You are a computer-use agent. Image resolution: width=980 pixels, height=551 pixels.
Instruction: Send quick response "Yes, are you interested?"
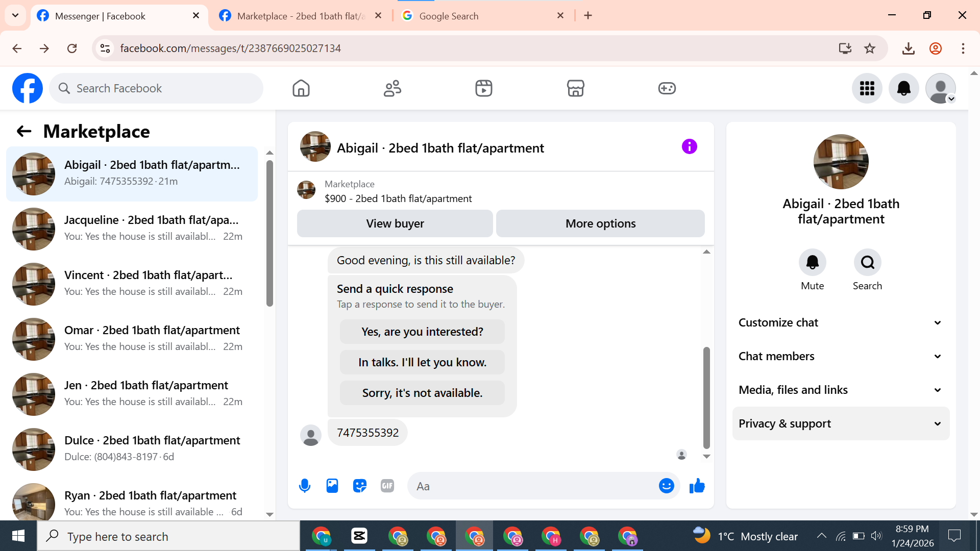(x=422, y=332)
